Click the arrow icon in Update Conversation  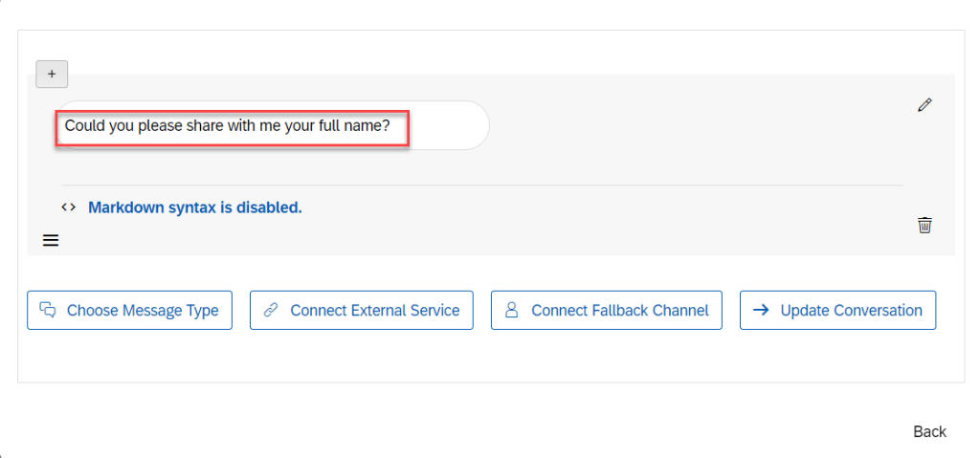pos(761,310)
